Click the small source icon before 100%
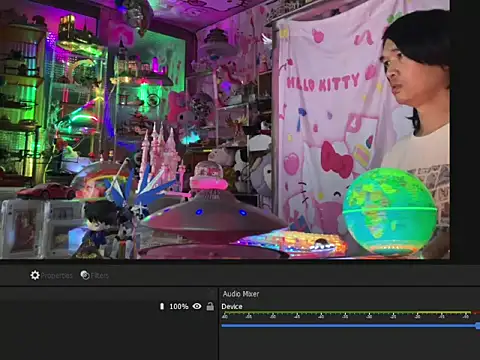 (x=162, y=306)
